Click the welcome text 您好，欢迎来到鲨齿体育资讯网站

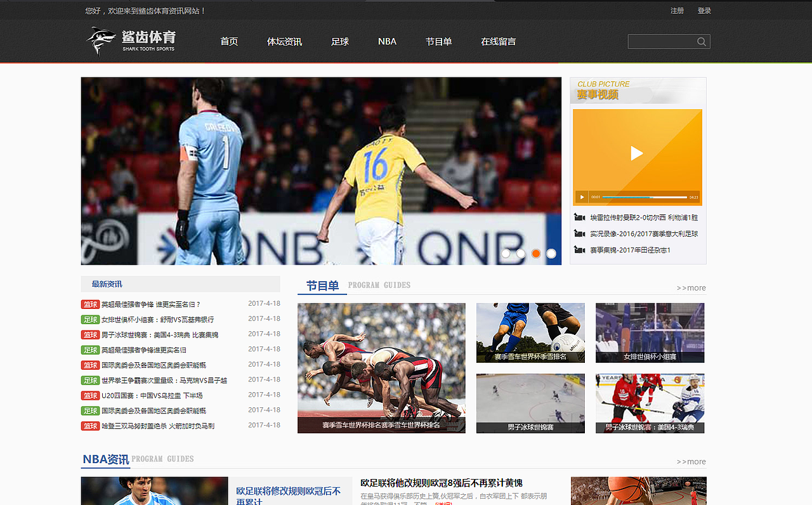[145, 11]
